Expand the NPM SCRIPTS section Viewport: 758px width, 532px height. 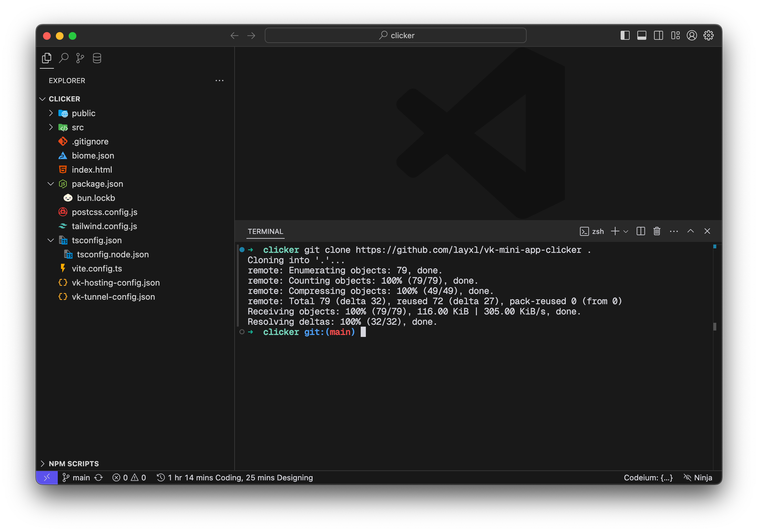73,464
